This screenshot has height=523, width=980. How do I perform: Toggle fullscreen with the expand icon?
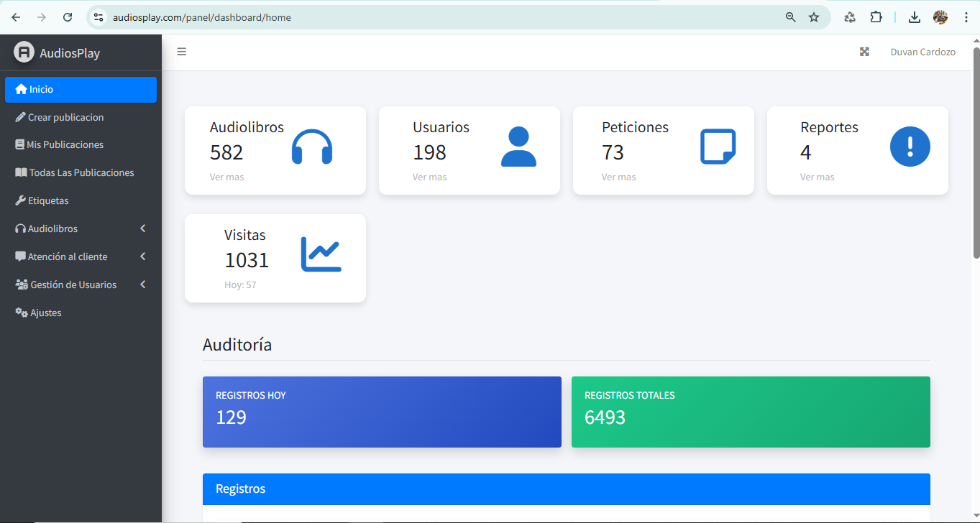pos(864,52)
